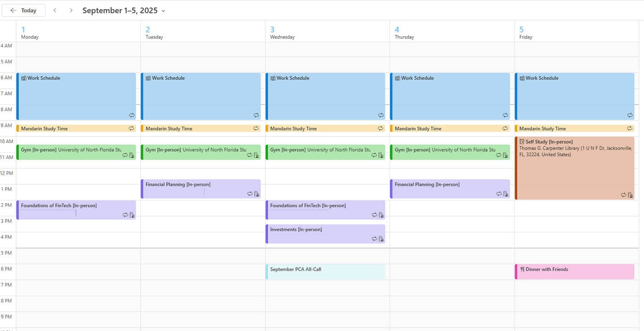This screenshot has width=644, height=331.
Task: Click fork-and-knife icon on Dinner with Friends
Action: (x=522, y=269)
